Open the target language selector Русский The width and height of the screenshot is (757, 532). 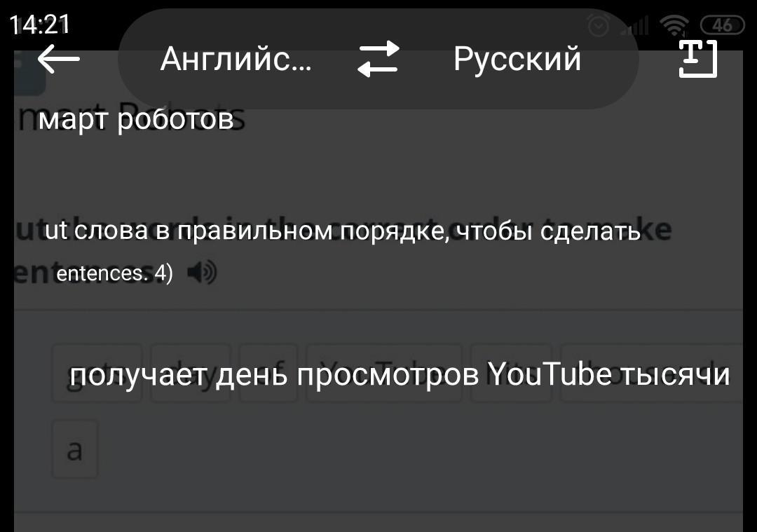pyautogui.click(x=517, y=60)
